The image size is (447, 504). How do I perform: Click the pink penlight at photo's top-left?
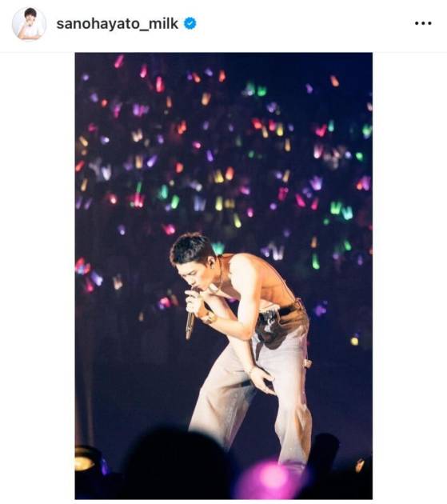[119, 61]
